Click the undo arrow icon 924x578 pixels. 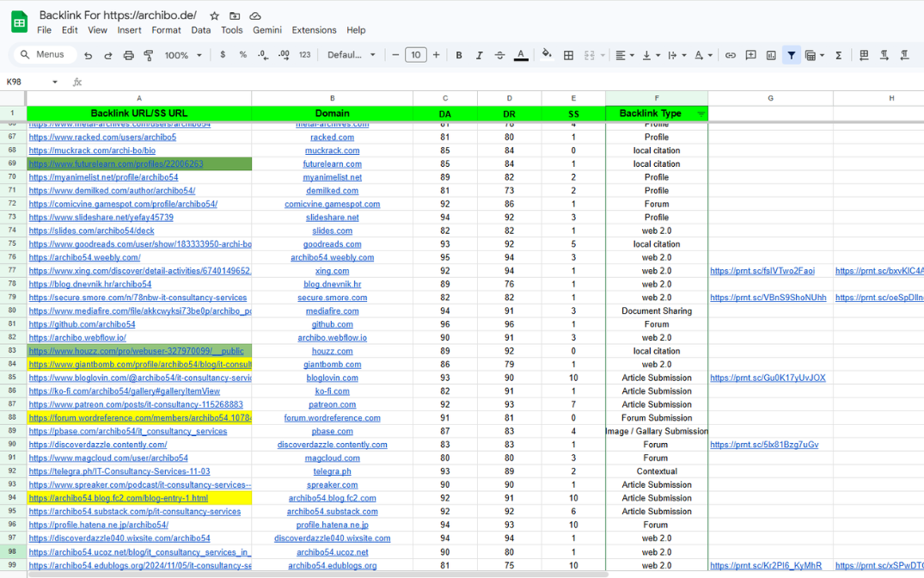[x=88, y=55]
